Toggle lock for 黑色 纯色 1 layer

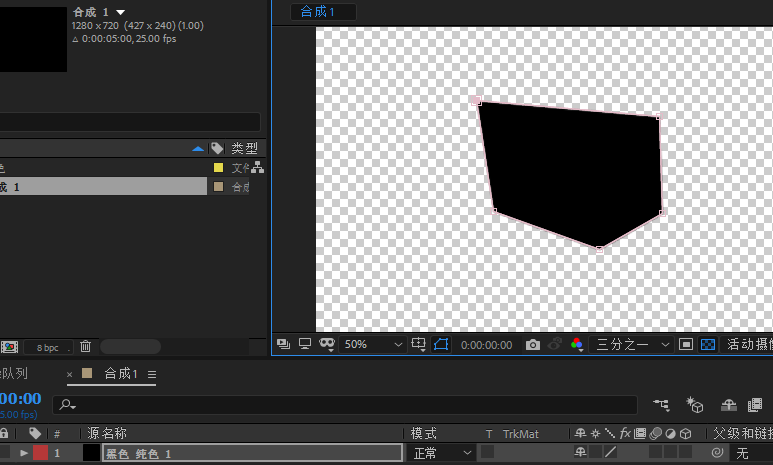click(4, 452)
